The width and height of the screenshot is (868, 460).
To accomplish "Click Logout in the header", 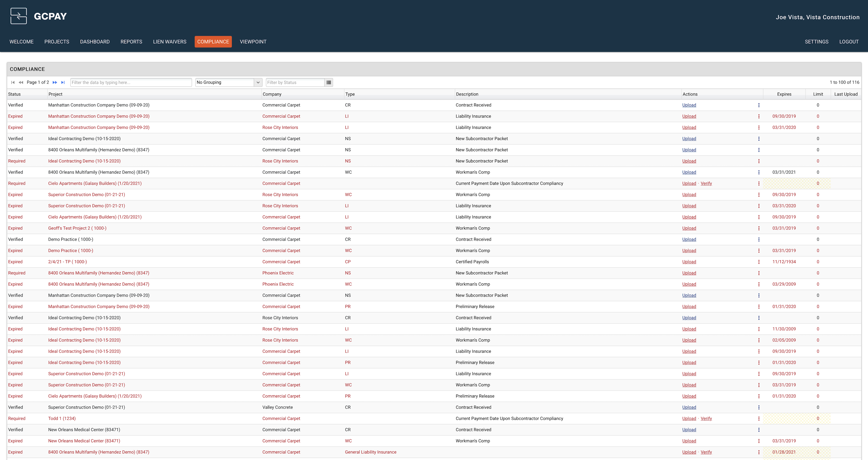I will point(848,42).
